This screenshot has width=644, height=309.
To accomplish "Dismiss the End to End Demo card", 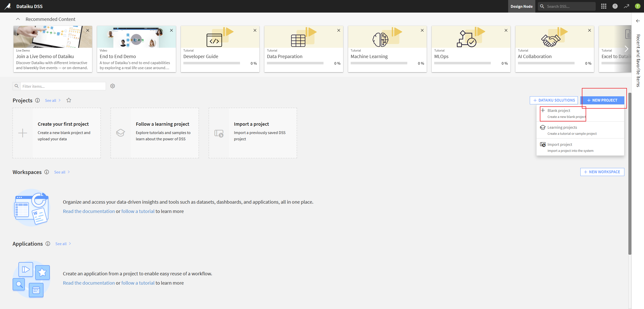I will tap(171, 30).
